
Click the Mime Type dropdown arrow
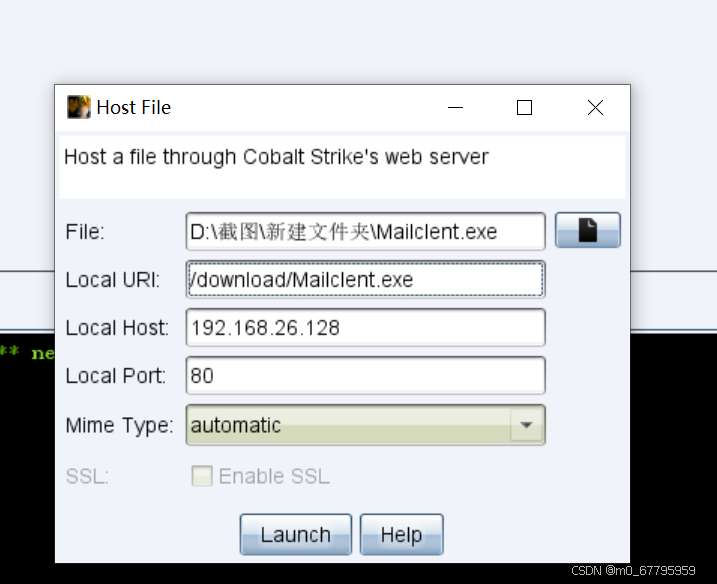tap(526, 425)
